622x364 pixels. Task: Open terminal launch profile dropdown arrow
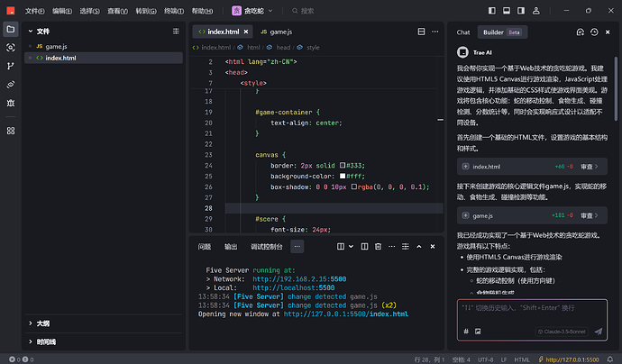tap(351, 247)
